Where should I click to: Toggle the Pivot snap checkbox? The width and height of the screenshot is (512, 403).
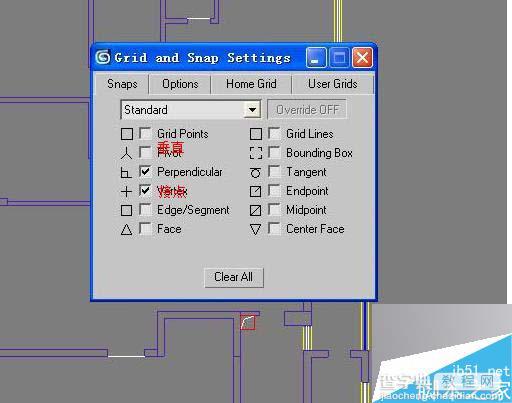[145, 153]
